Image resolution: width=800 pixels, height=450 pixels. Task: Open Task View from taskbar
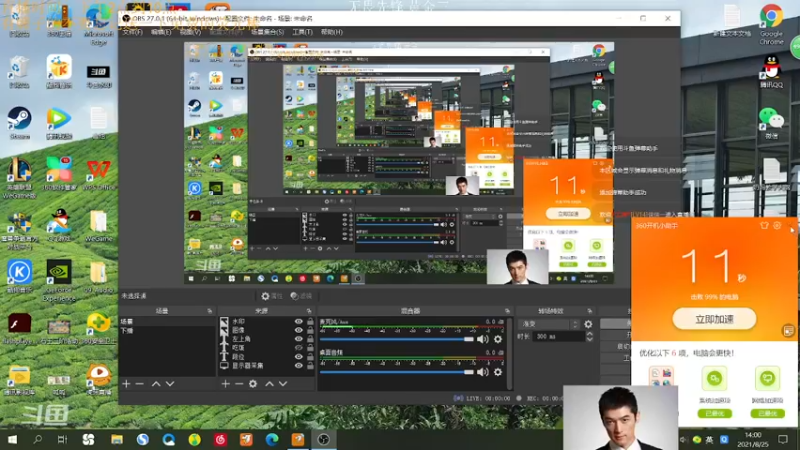tap(62, 439)
